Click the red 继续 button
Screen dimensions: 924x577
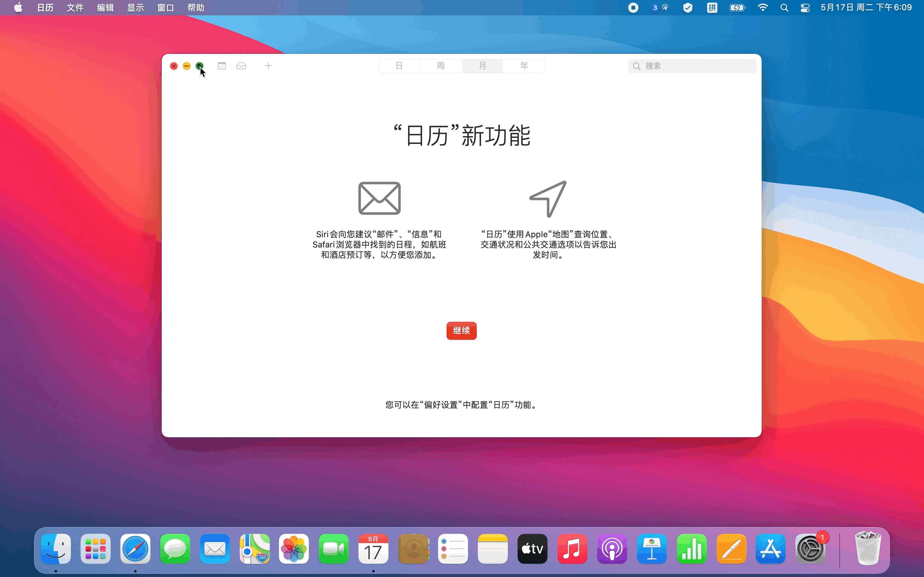pos(461,330)
